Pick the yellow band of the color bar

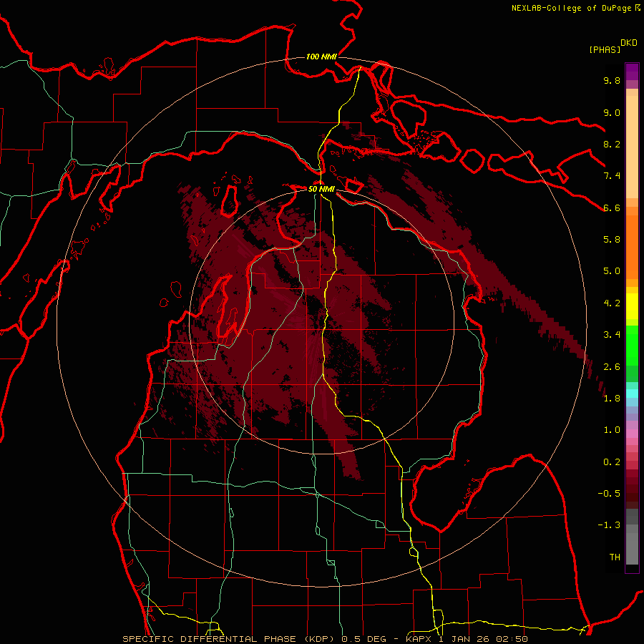632,306
